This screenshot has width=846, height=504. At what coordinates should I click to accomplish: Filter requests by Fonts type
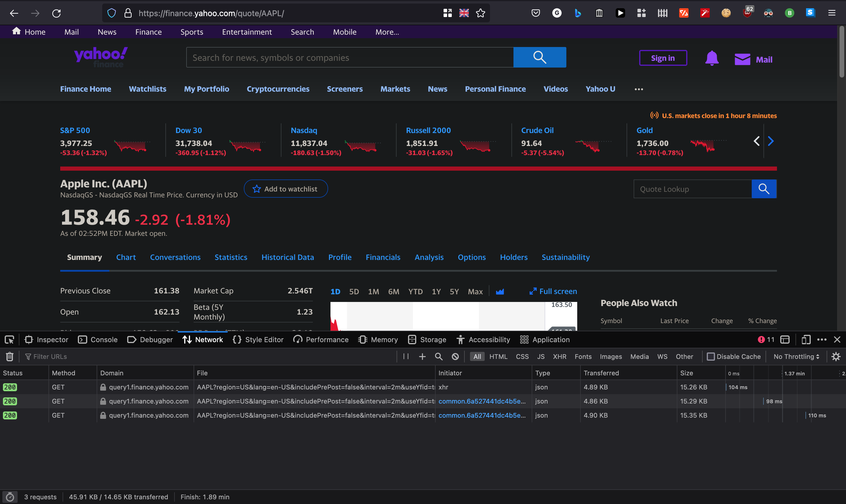click(583, 356)
